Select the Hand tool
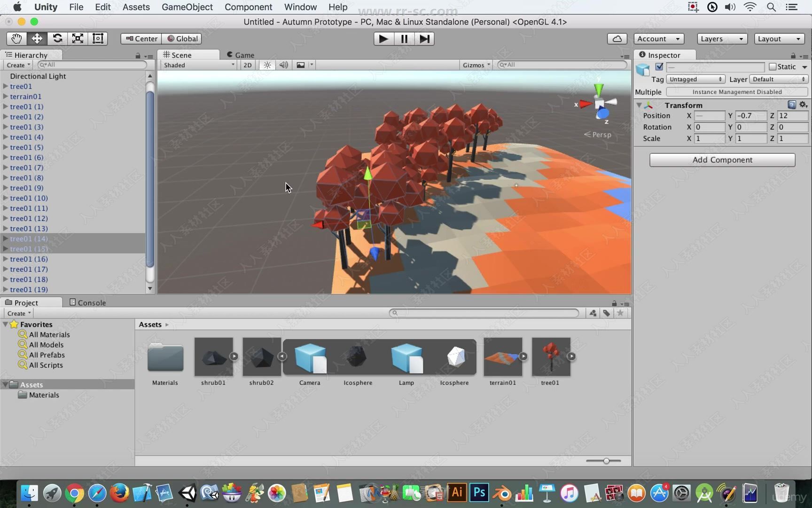812x508 pixels. click(x=16, y=39)
